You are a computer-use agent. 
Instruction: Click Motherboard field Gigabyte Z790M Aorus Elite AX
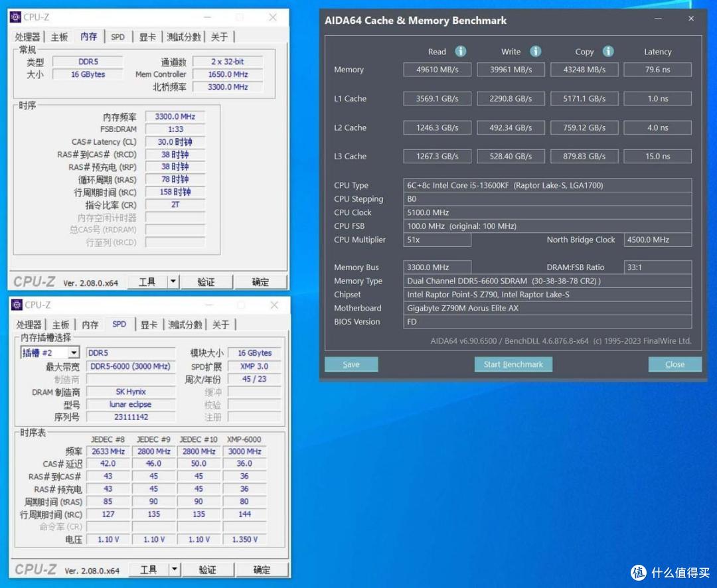tap(547, 308)
